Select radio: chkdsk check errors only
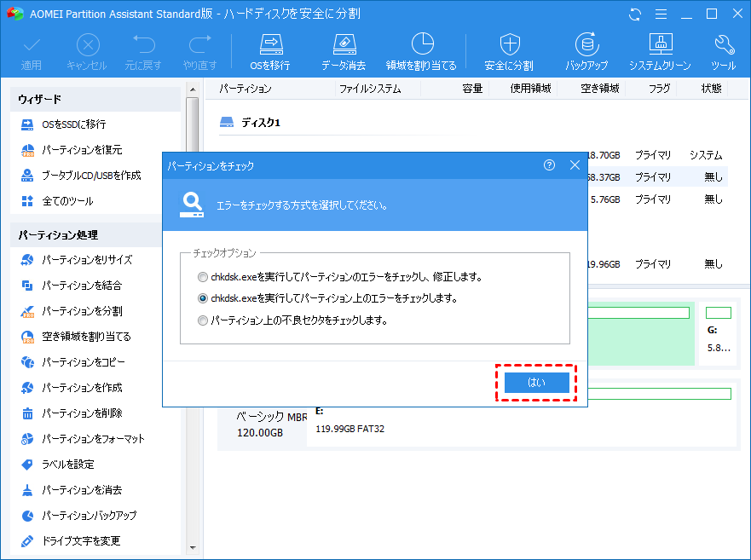Image resolution: width=751 pixels, height=560 pixels. [203, 298]
